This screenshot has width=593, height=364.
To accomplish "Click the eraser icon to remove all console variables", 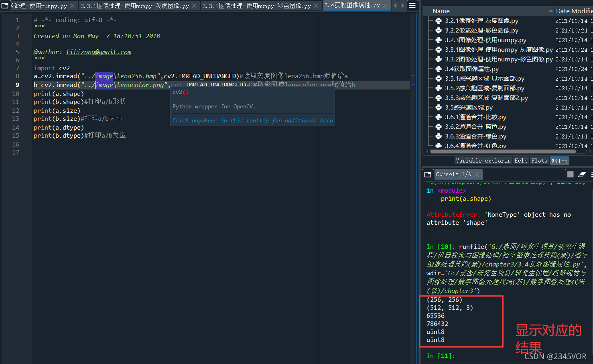I will pos(582,174).
